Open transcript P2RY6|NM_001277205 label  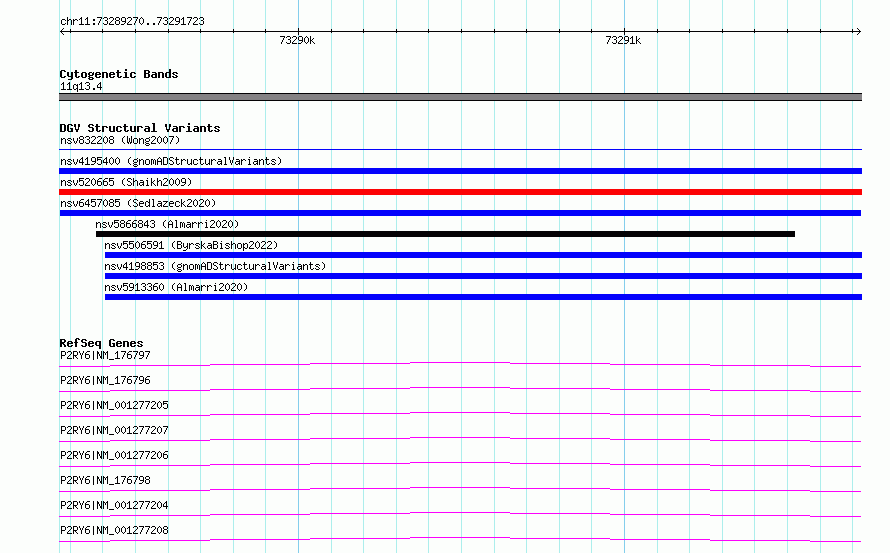pos(114,405)
